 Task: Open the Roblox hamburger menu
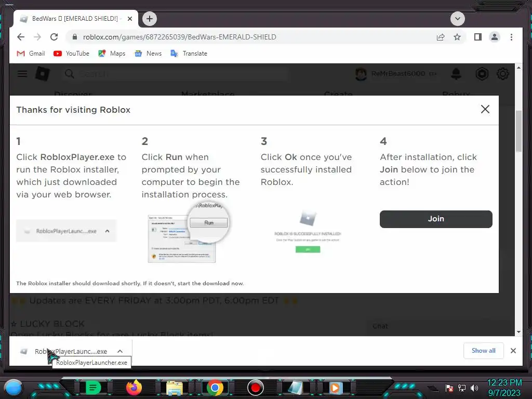click(x=22, y=74)
